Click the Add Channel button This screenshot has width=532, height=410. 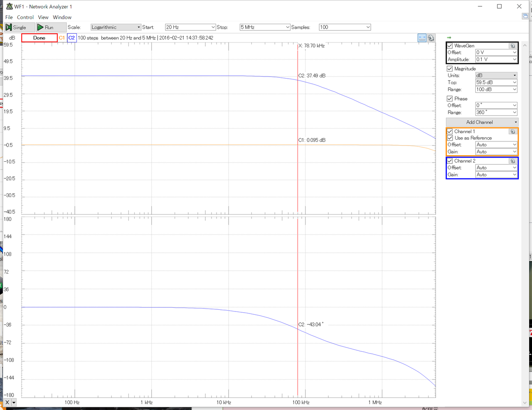(x=482, y=122)
